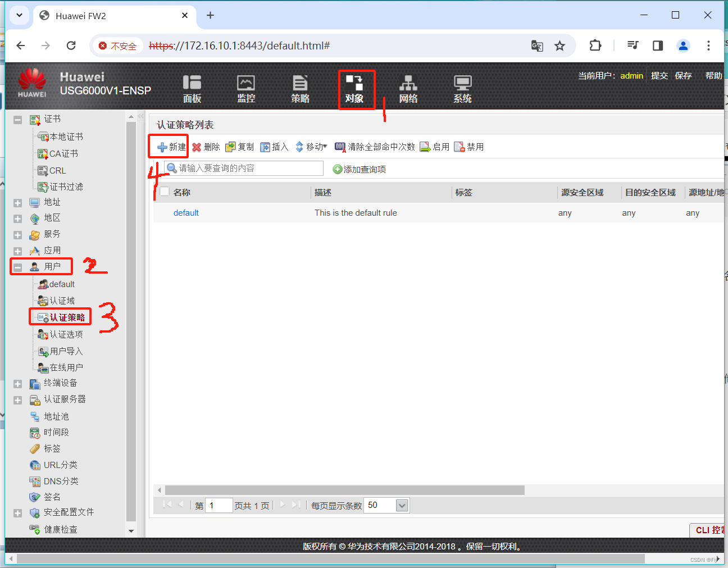Expand the 认证服务器 authentication server node

tap(17, 400)
